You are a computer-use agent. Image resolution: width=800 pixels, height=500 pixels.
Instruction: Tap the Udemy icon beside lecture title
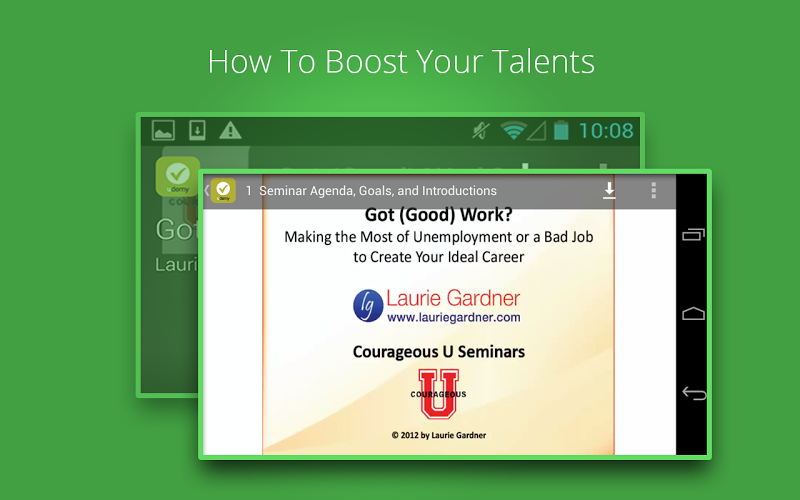click(223, 190)
